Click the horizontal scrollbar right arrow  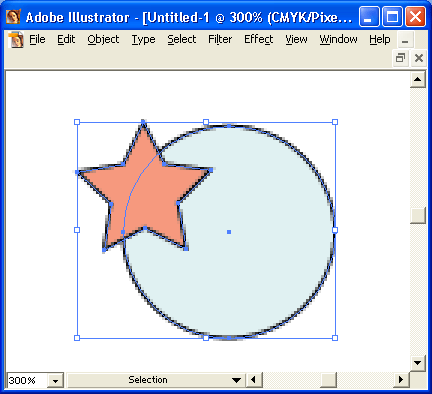coord(401,380)
